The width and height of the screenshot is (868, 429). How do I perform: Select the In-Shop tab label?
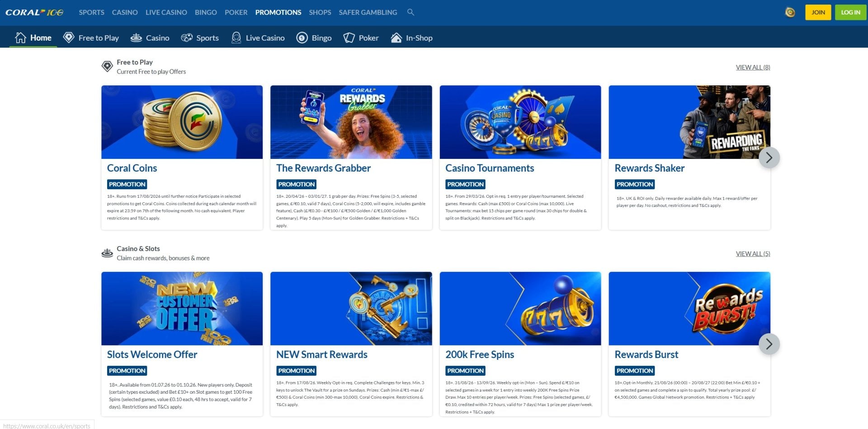click(x=419, y=38)
